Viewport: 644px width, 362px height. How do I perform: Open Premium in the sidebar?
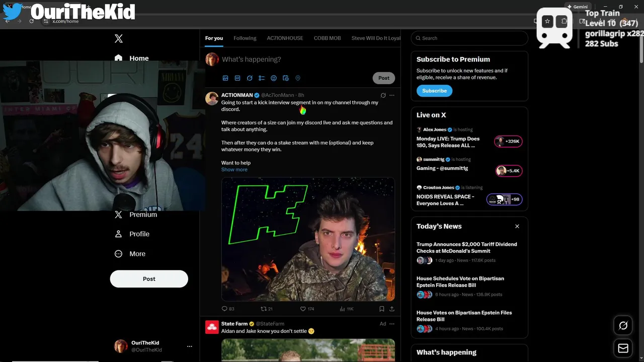pos(136,214)
